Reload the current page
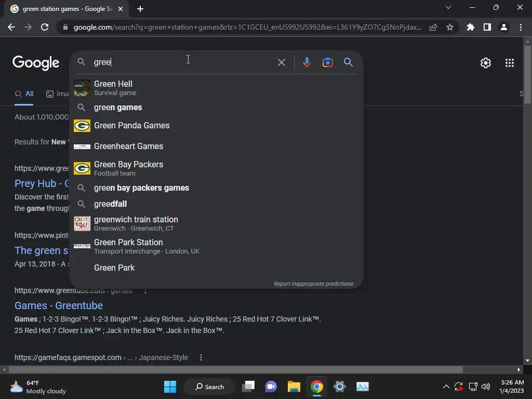The height and width of the screenshot is (399, 532). [45, 27]
